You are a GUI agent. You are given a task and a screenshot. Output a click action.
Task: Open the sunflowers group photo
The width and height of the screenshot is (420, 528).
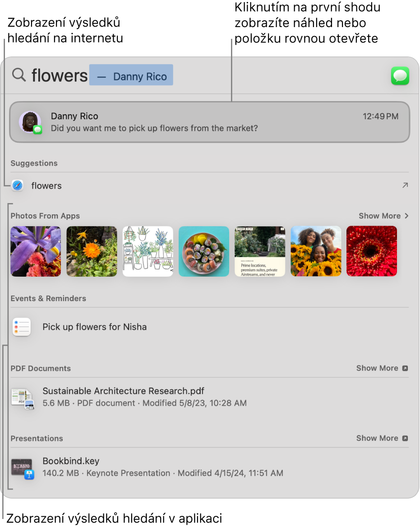click(x=316, y=251)
